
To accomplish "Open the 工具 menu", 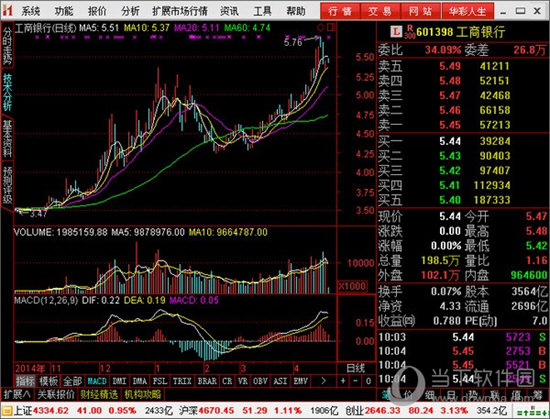I will click(262, 11).
